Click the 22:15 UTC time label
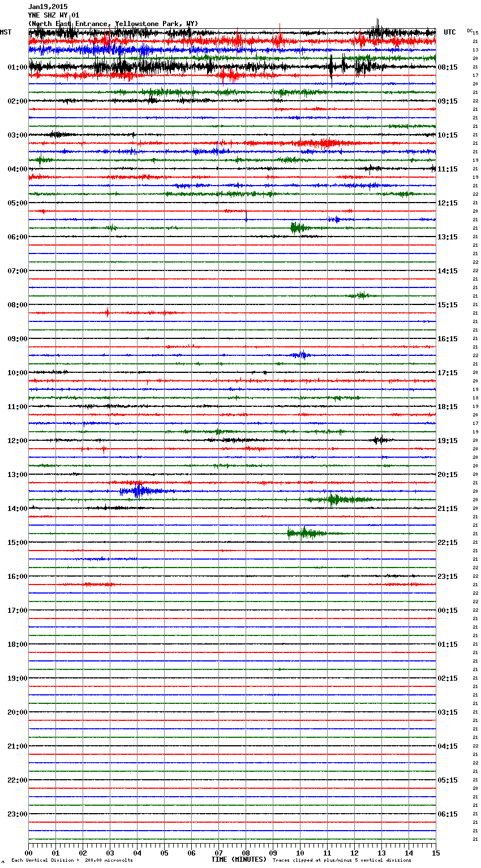Screen dimensions: 481x868 [448, 543]
